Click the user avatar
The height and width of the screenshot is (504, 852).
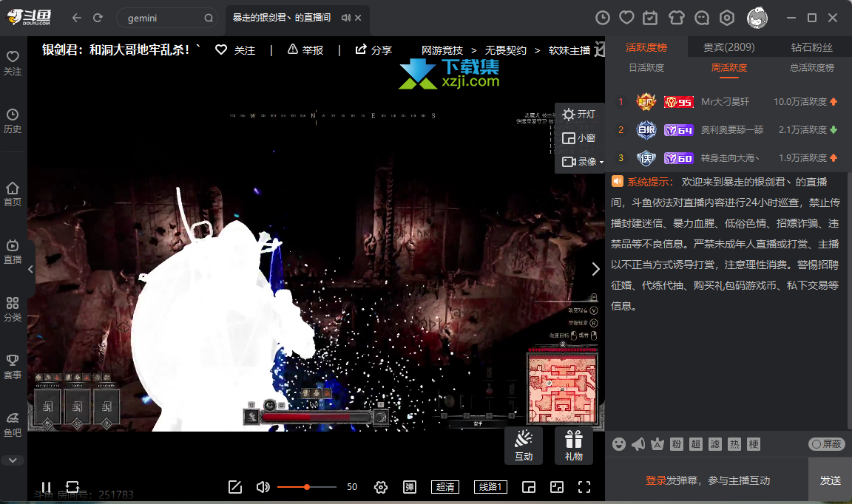757,18
